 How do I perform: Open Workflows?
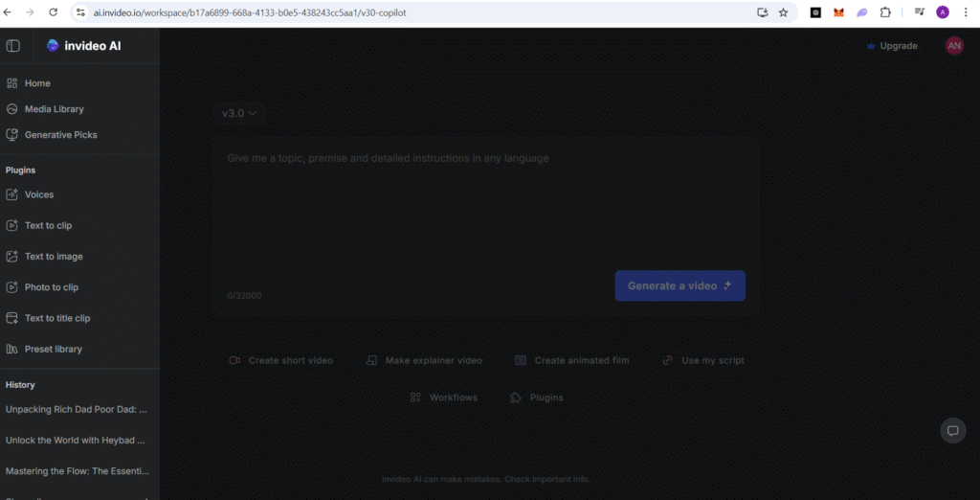444,398
